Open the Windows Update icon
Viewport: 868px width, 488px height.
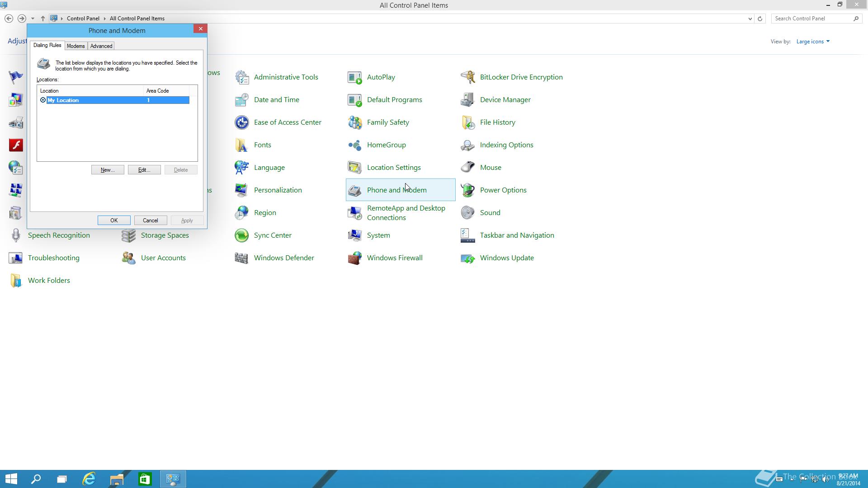468,258
